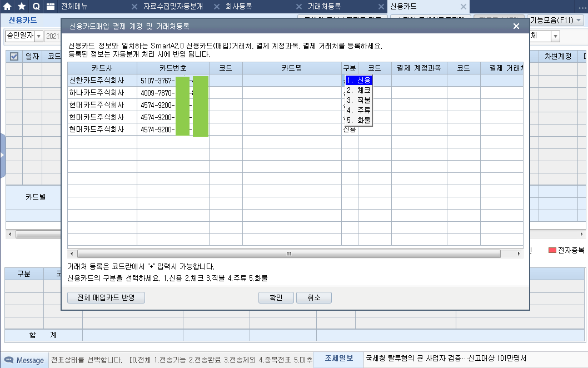588x368 pixels.
Task: Close the 신용카드 tab with its X
Action: coord(464,7)
